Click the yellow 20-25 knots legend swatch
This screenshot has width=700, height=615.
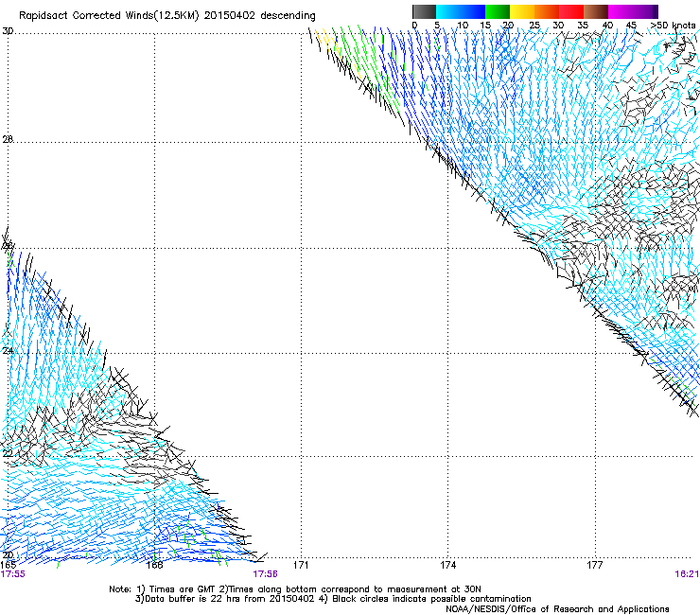click(522, 11)
